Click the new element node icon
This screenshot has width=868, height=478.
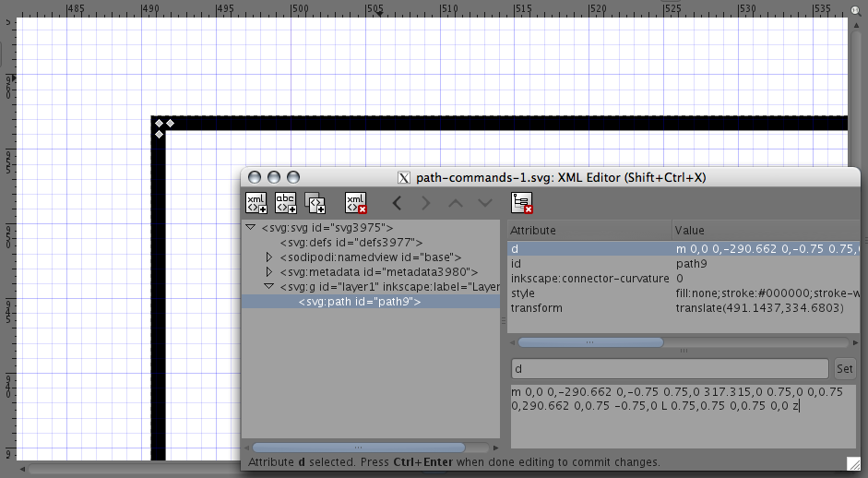(256, 203)
